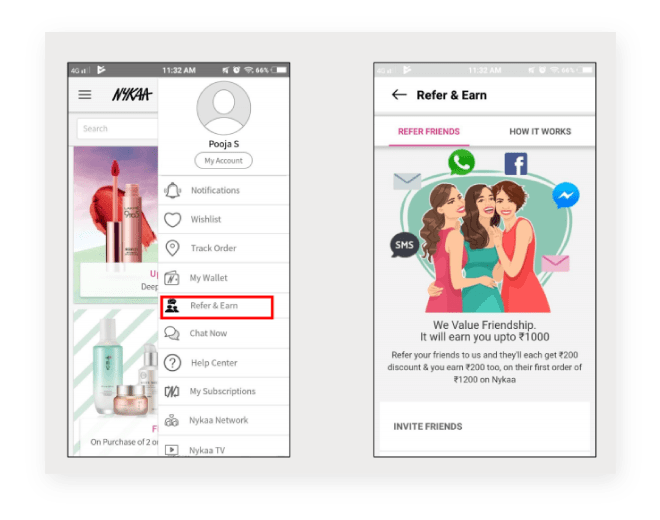Select 'It will earn you upto ₹1000' text
The height and width of the screenshot is (520, 660).
[484, 337]
